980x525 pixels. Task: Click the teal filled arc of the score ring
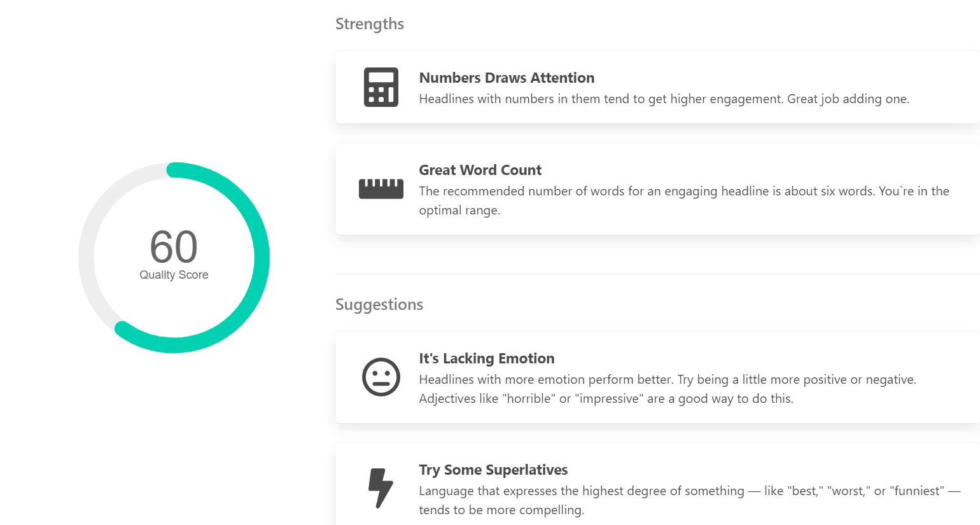[x=261, y=258]
